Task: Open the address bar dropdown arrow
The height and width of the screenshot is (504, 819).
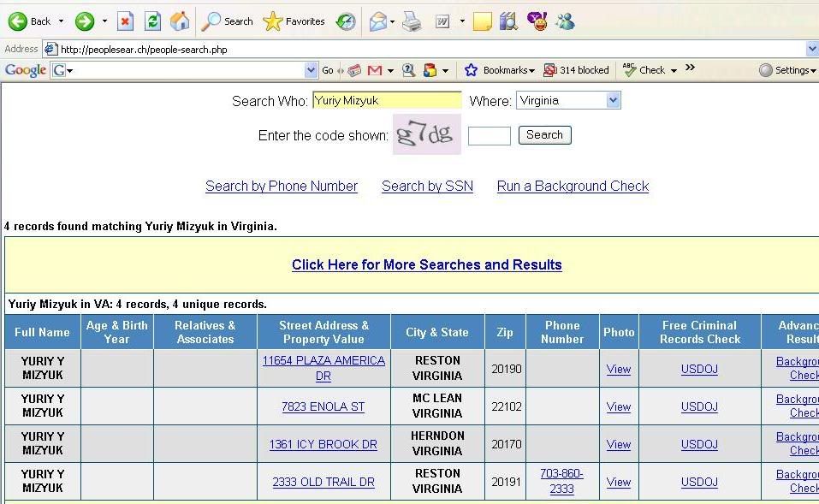Action: pyautogui.click(x=812, y=50)
